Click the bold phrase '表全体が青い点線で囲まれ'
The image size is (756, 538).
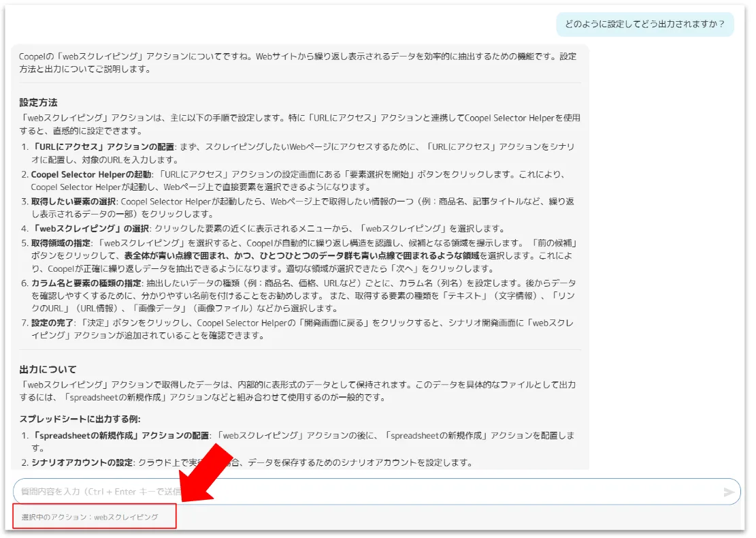coord(176,256)
